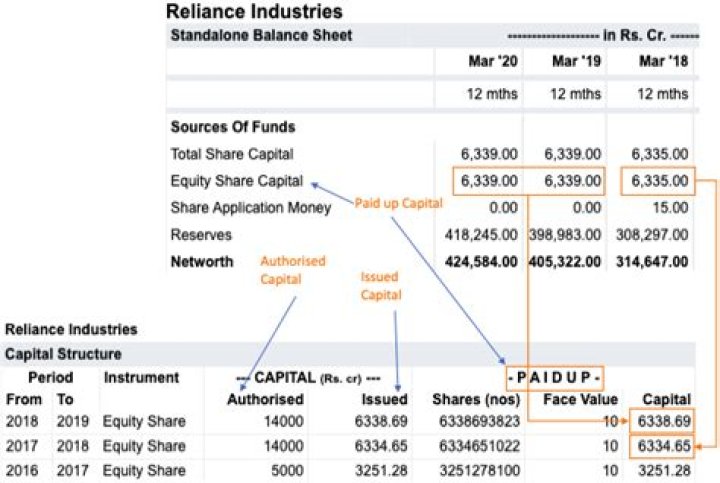
Task: Click Authorised value 14000 in 2017–2018 row
Action: click(x=283, y=446)
